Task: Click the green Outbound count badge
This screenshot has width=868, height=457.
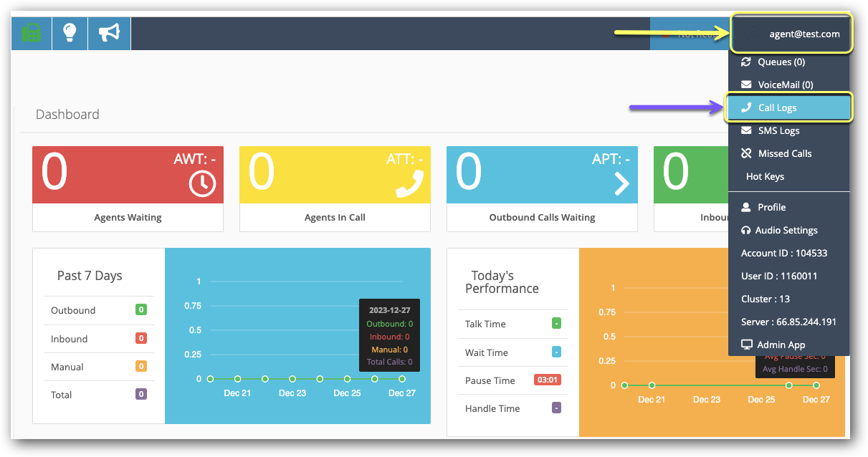Action: [141, 310]
